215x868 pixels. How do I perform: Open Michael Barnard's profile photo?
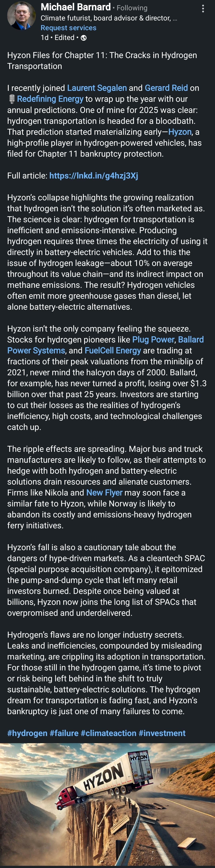[21, 16]
